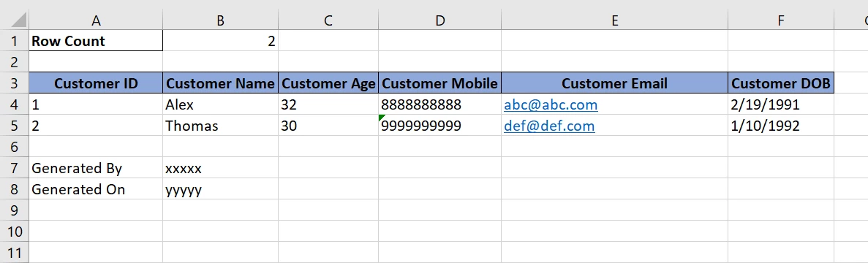Select column D header
This screenshot has height=263, width=868.
(x=439, y=20)
